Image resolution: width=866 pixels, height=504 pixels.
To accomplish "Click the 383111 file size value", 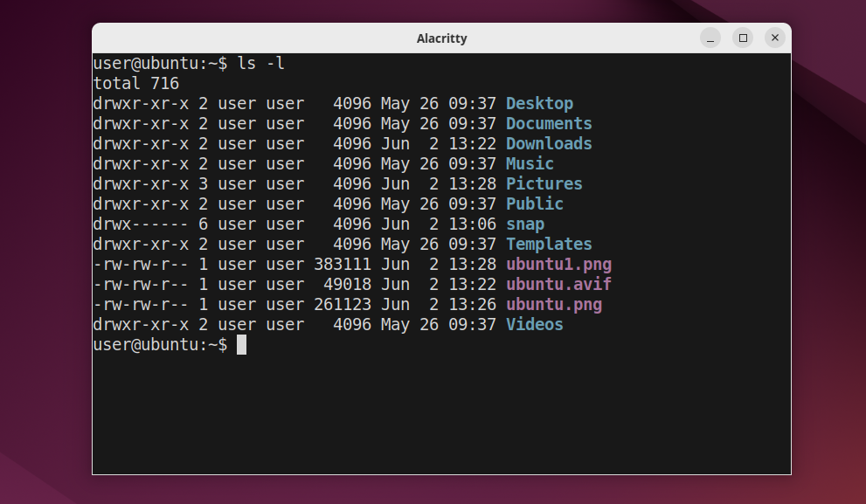I will tap(343, 265).
